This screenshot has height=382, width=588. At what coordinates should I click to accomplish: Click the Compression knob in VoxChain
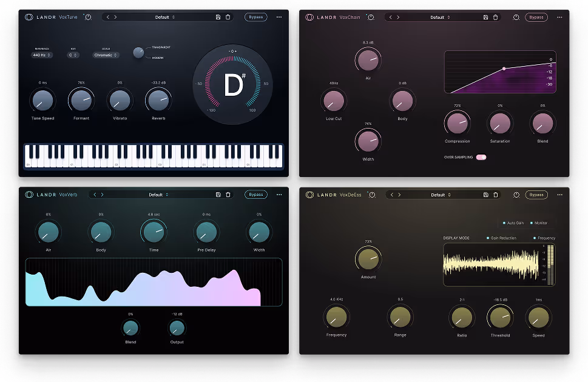[x=457, y=123]
